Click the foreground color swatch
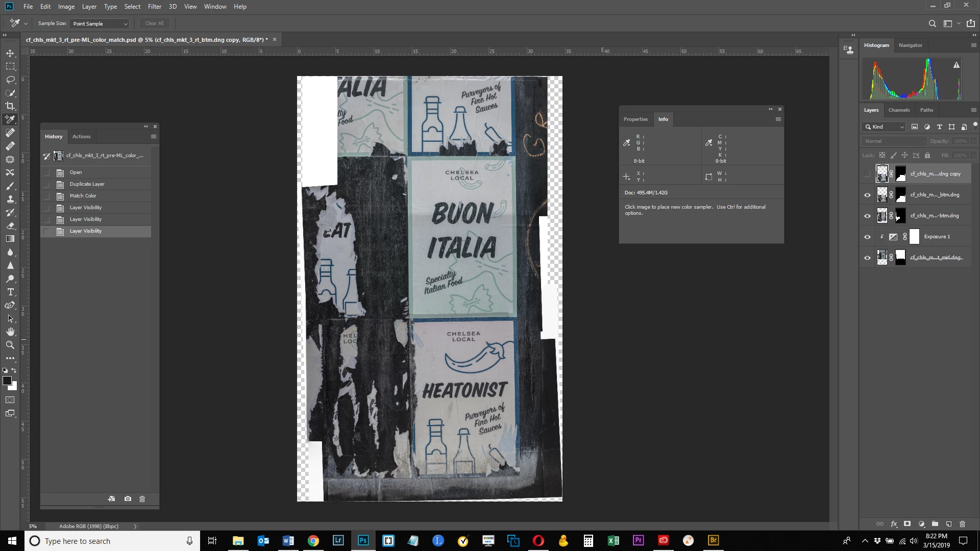This screenshot has height=551, width=980. pyautogui.click(x=7, y=381)
